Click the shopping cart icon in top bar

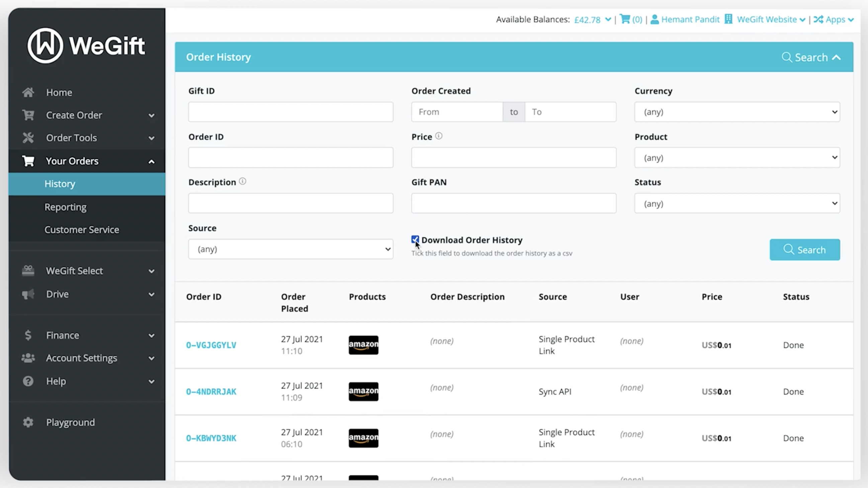[625, 19]
